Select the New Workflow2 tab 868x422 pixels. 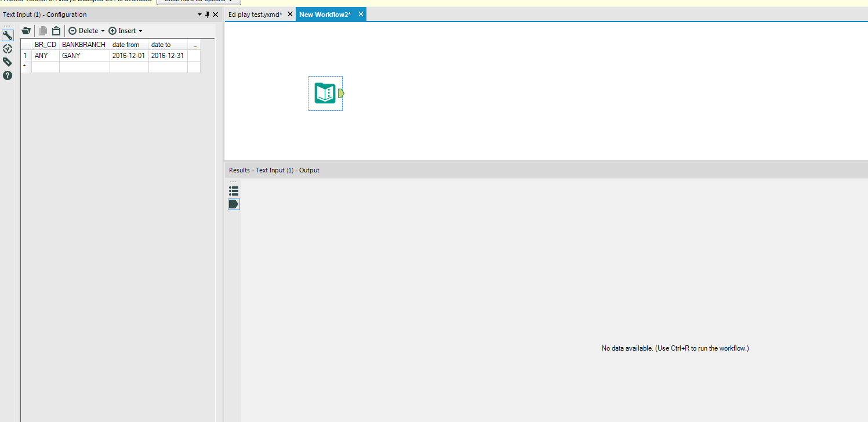coord(326,13)
